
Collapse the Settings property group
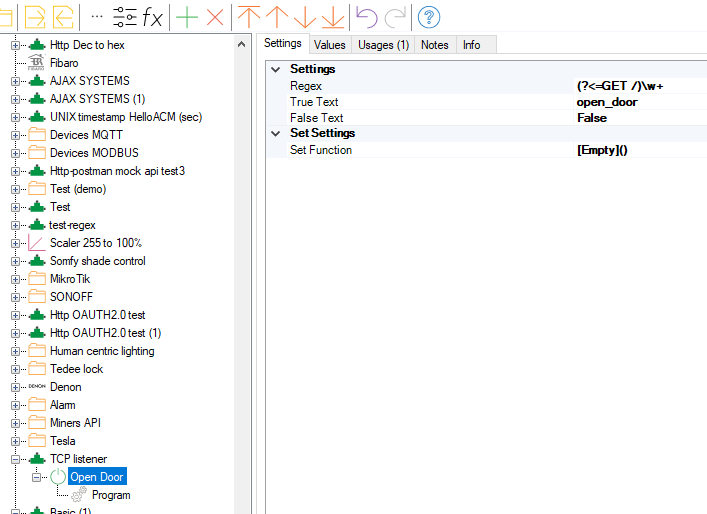[x=276, y=69]
